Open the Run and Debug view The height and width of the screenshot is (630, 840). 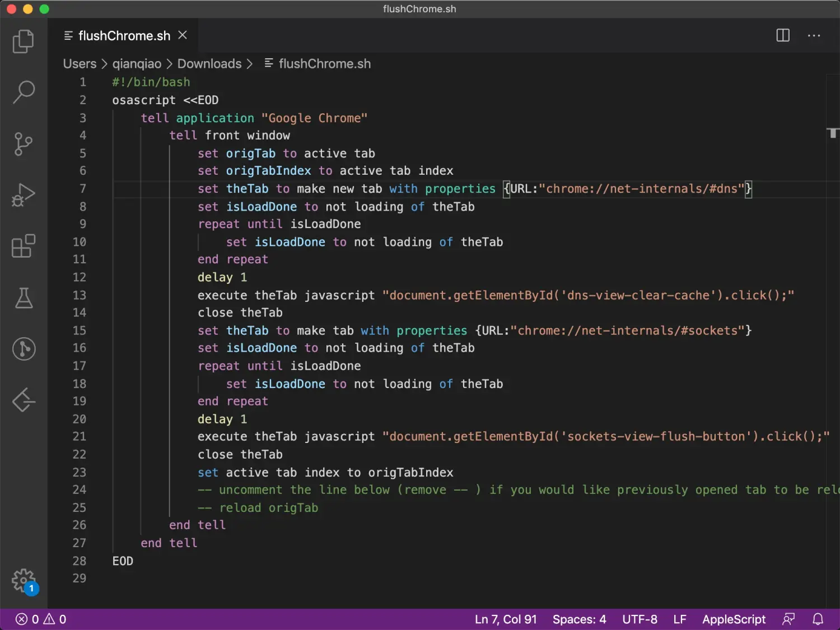pyautogui.click(x=23, y=195)
